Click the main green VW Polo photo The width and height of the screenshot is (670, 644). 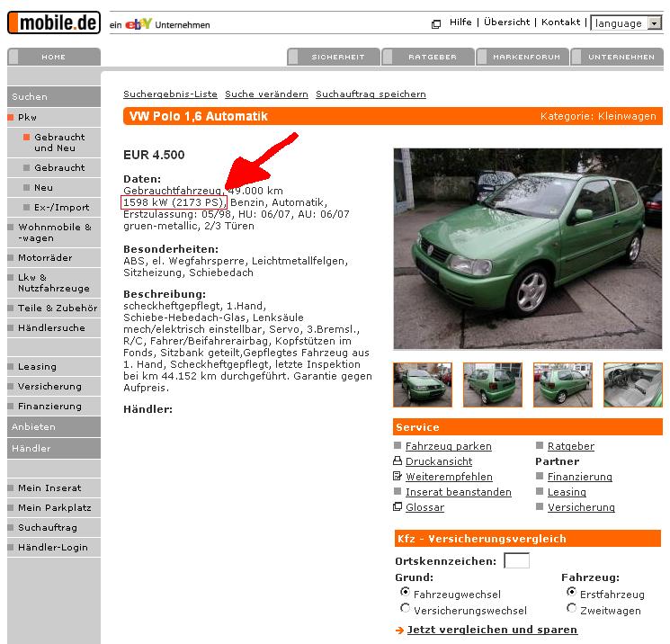[x=528, y=249]
